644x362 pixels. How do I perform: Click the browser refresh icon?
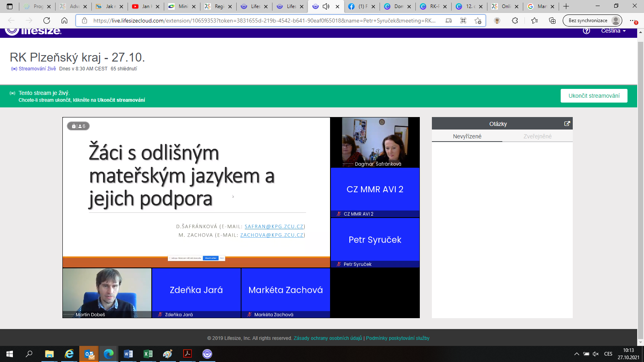(47, 21)
